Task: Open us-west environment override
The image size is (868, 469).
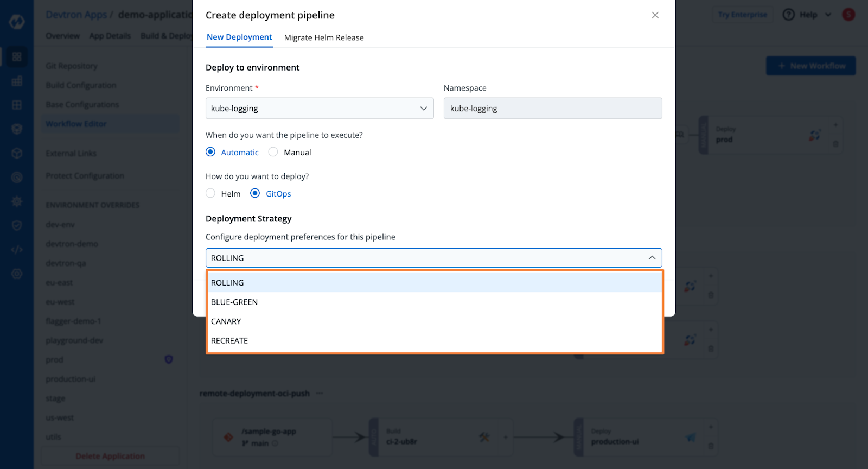Action: pos(60,417)
